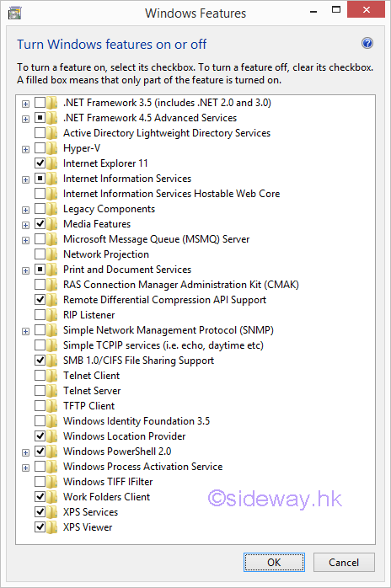Enable the Legacy Components checkbox

tap(40, 209)
